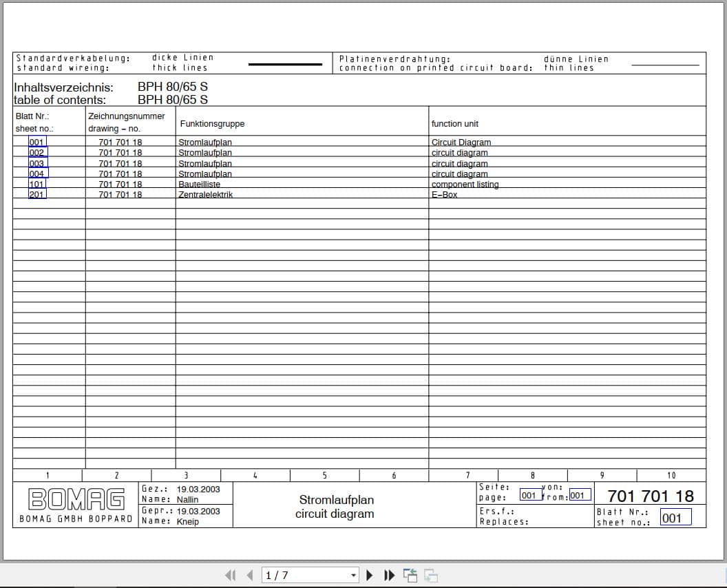Click drawing number 701 701 18 in the title block
The width and height of the screenshot is (727, 588).
651,496
